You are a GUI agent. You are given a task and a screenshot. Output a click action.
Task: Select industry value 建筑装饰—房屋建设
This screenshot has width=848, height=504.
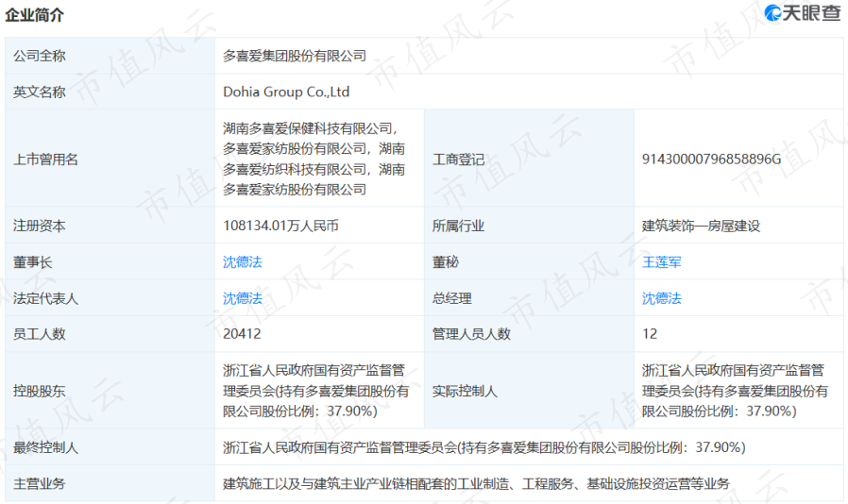(x=701, y=226)
